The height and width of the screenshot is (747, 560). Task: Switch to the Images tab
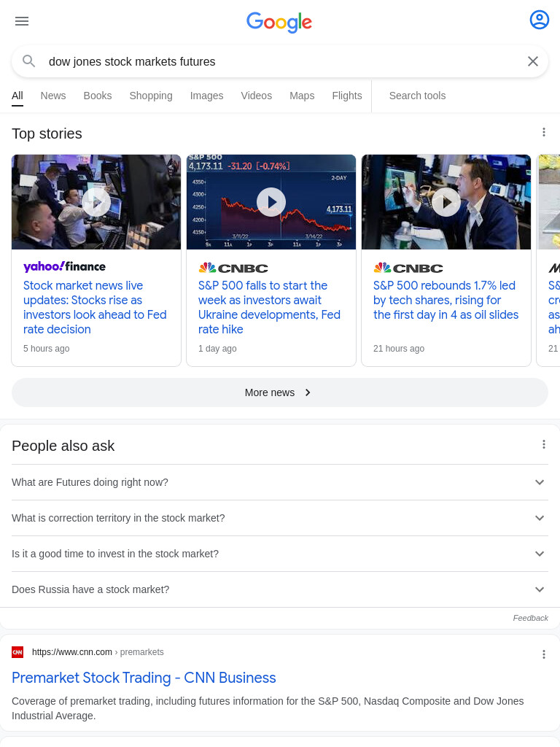click(206, 96)
